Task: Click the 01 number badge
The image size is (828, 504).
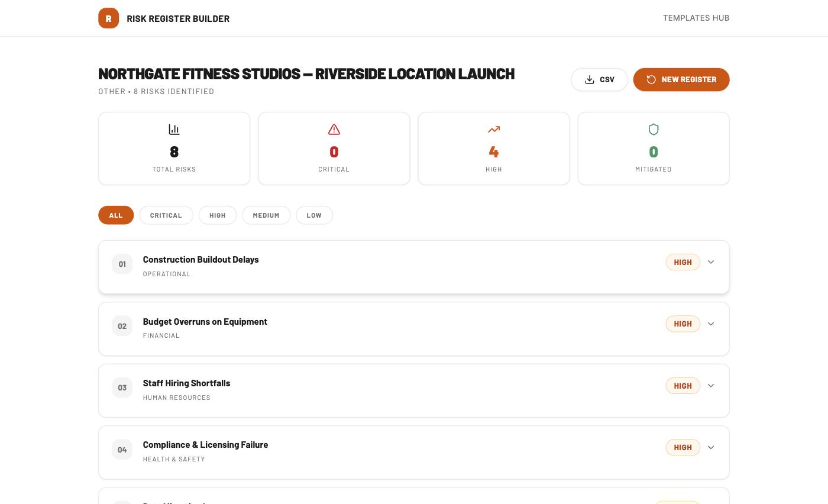Action: point(122,264)
